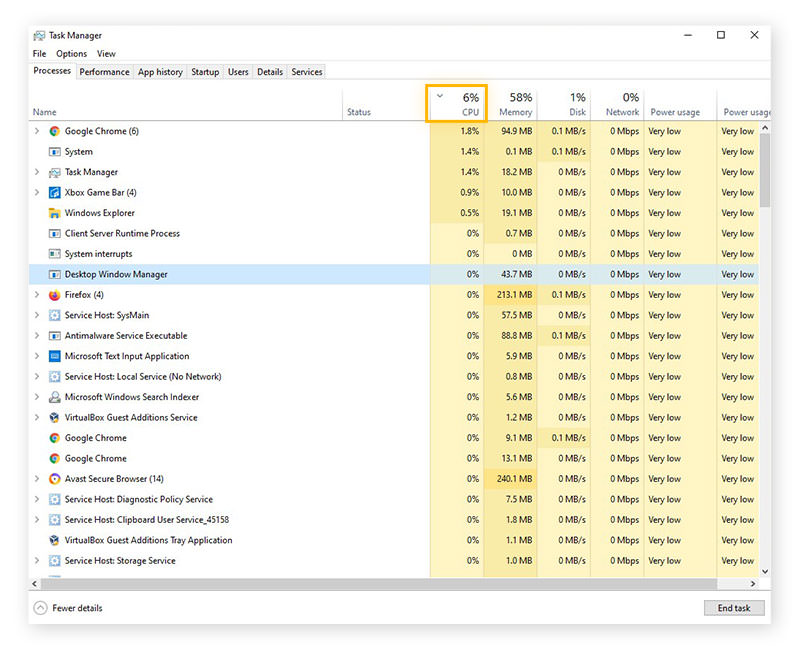Sort by the Memory column header
The image size is (800, 654).
[512, 104]
